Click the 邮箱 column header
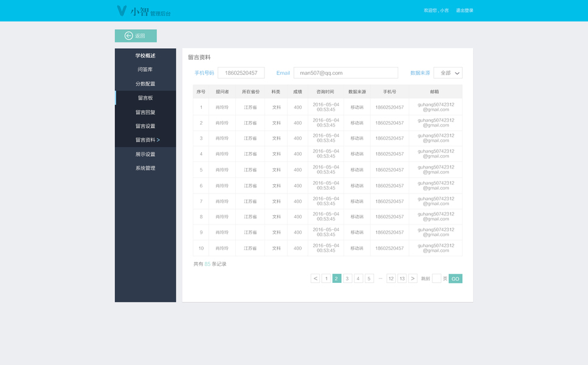This screenshot has height=365, width=588. tap(435, 91)
